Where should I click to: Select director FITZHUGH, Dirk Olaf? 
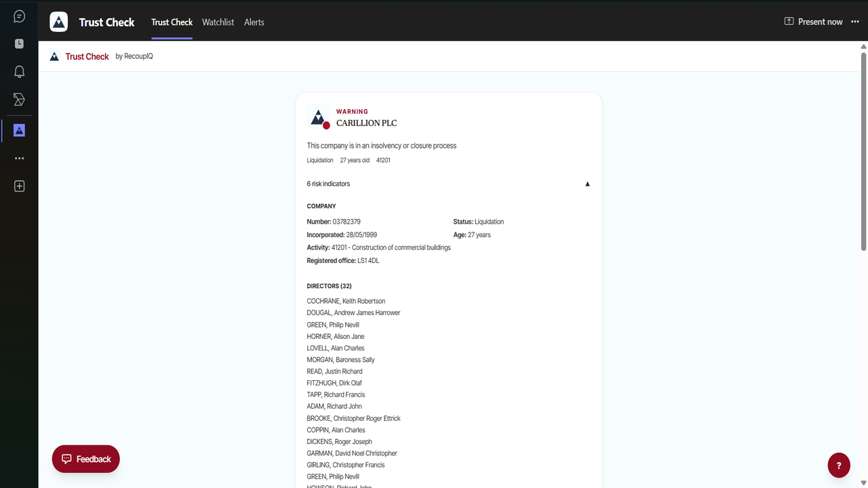pyautogui.click(x=334, y=383)
